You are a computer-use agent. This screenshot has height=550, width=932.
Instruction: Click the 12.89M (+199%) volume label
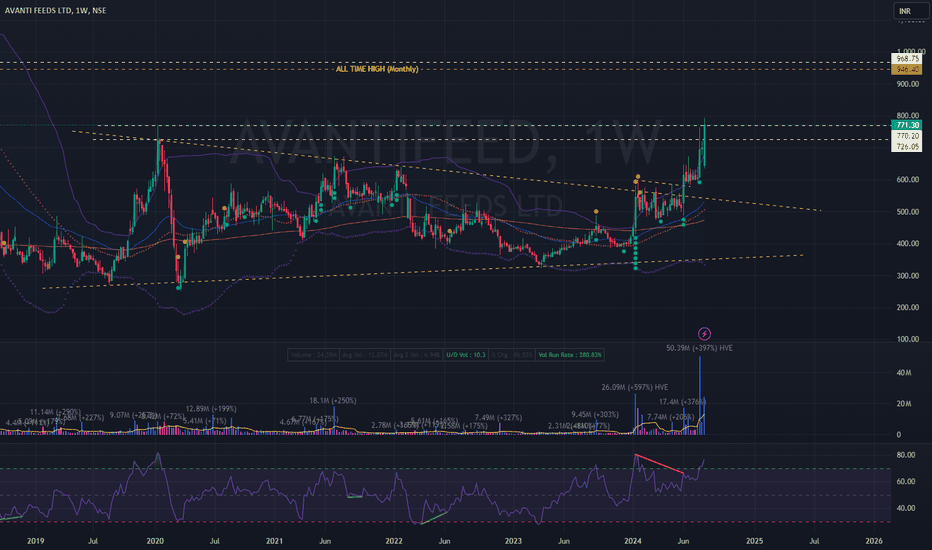click(x=210, y=409)
